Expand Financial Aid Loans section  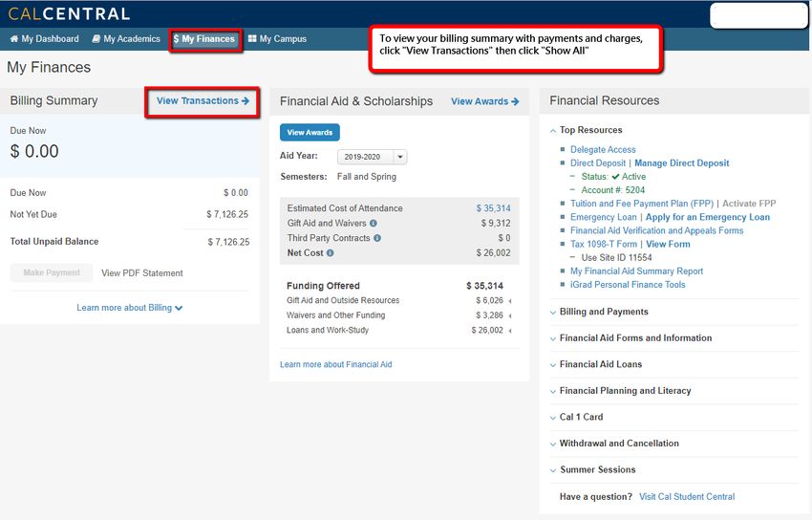pyautogui.click(x=595, y=364)
